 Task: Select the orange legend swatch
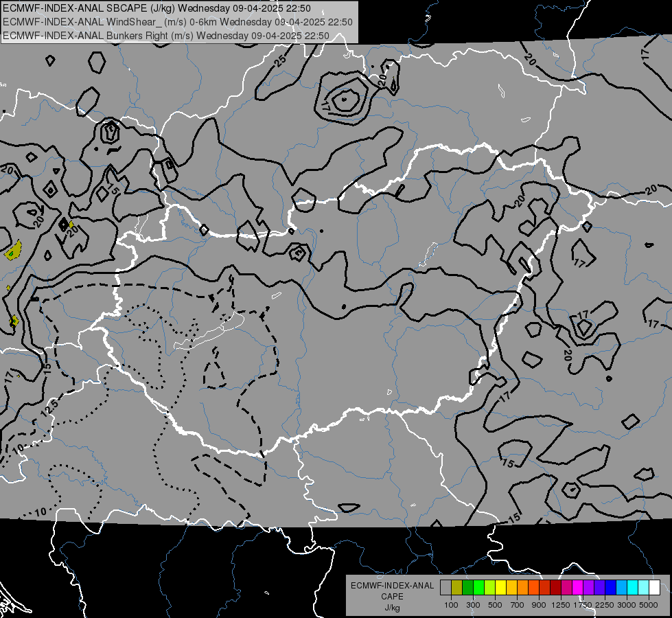click(x=522, y=588)
